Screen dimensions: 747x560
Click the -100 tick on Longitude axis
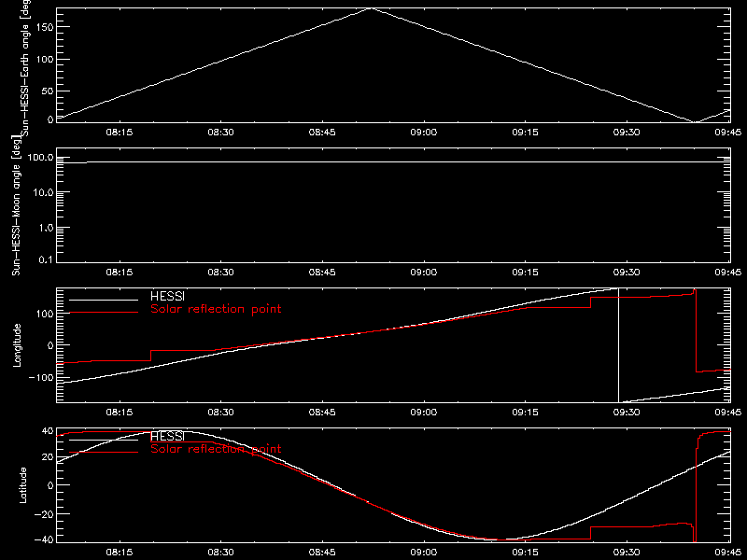click(x=40, y=378)
